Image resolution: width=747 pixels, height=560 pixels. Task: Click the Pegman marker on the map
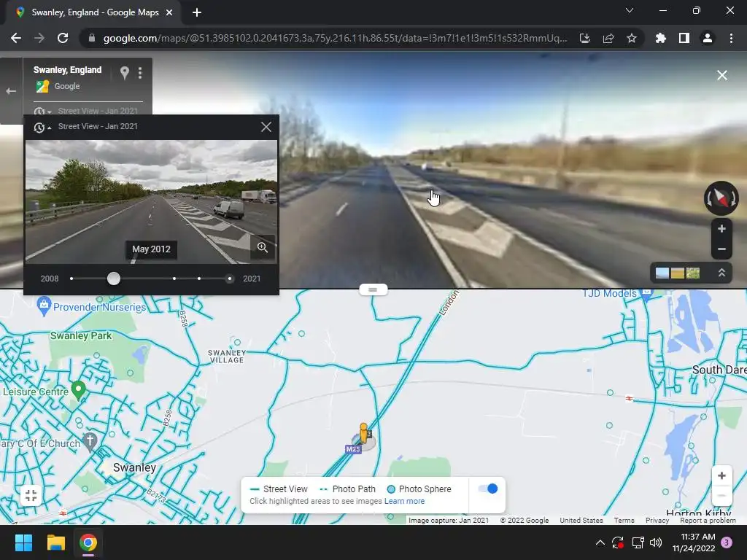click(x=363, y=433)
